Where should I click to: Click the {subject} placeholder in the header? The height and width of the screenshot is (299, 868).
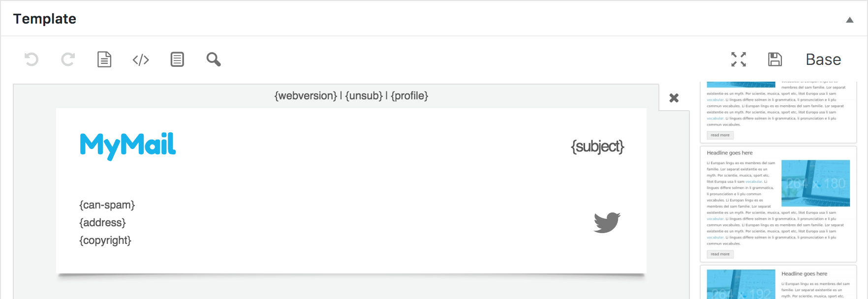tap(598, 146)
